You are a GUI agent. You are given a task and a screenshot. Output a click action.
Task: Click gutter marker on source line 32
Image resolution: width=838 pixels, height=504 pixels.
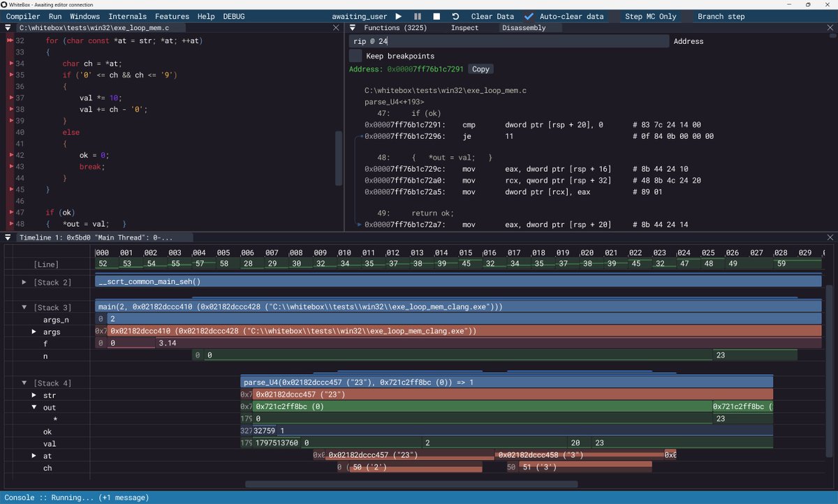(9, 41)
